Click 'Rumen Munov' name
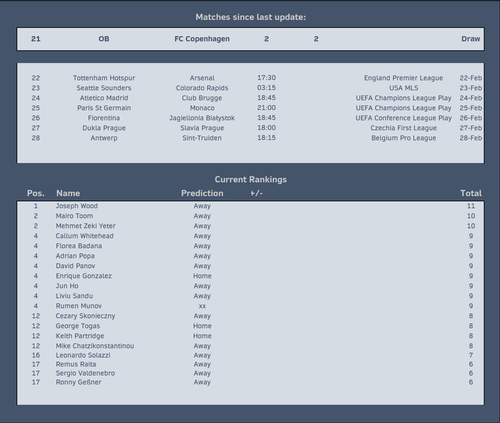This screenshot has height=423, width=500. coord(78,306)
